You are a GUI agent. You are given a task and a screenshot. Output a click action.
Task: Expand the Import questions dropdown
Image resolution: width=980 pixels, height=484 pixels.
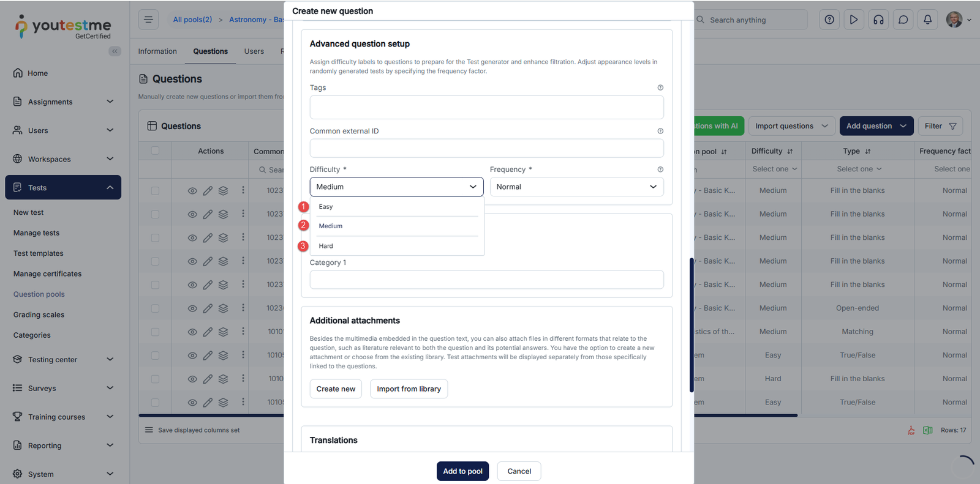click(791, 126)
